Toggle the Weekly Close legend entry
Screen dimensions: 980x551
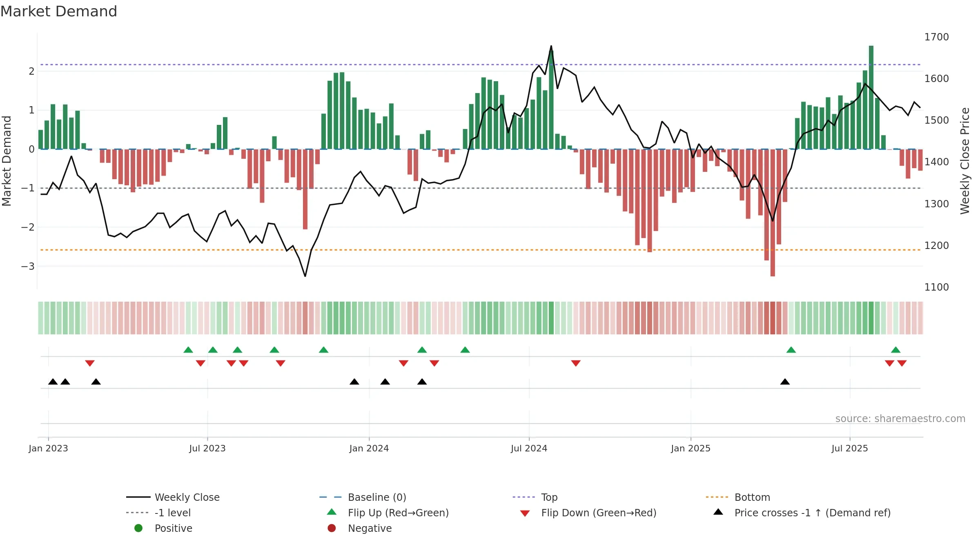pyautogui.click(x=173, y=497)
